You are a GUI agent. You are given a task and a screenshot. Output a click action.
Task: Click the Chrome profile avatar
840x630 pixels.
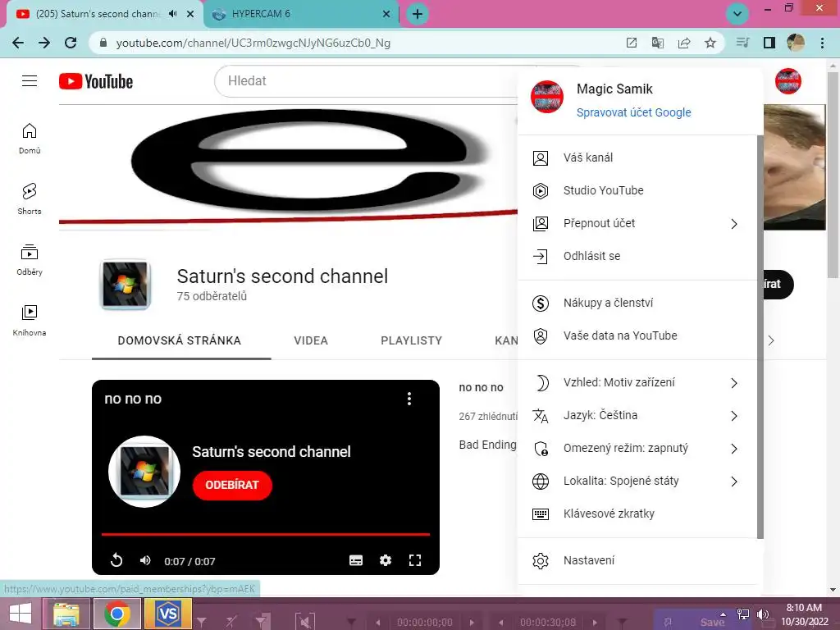click(796, 43)
